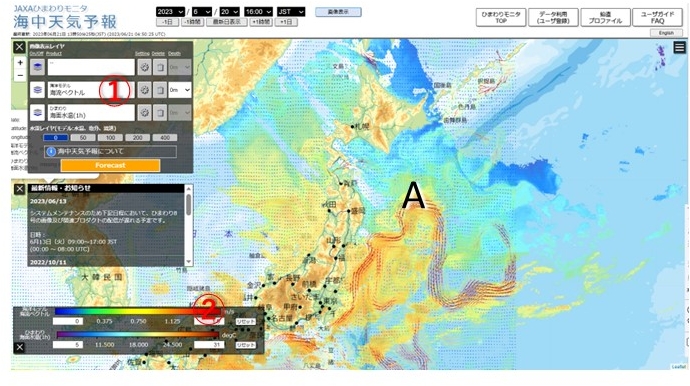The image size is (690, 386).
Task: Click the info icon for 海中天気予報について
Action: pyautogui.click(x=51, y=151)
